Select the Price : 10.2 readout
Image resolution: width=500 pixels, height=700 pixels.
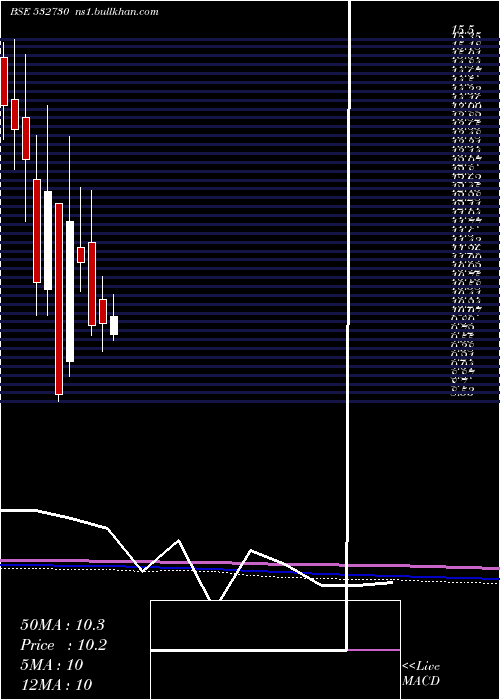tap(63, 645)
